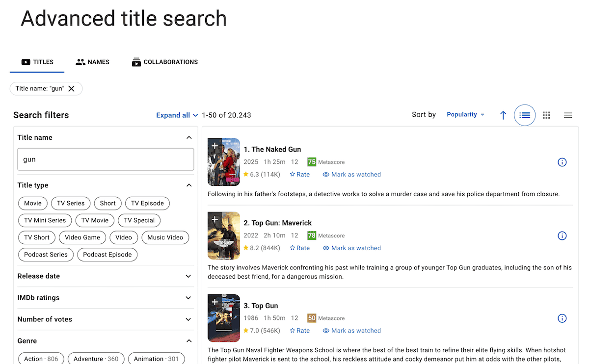This screenshot has height=364, width=589.
Task: Toggle the Video Game filter chip
Action: [82, 237]
